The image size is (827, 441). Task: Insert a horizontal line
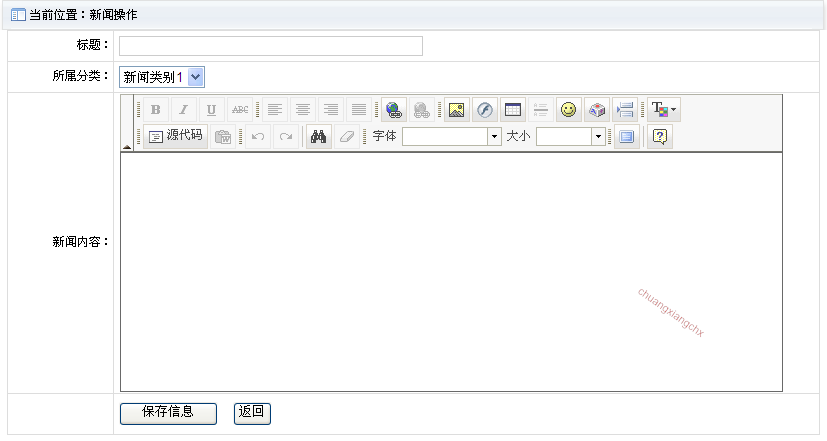tap(541, 109)
